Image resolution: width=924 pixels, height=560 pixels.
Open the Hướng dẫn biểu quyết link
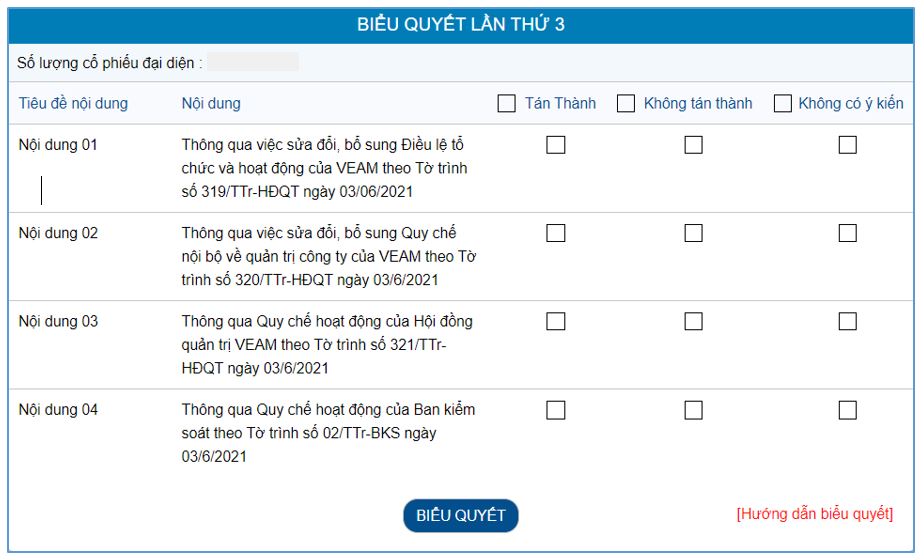pos(814,513)
